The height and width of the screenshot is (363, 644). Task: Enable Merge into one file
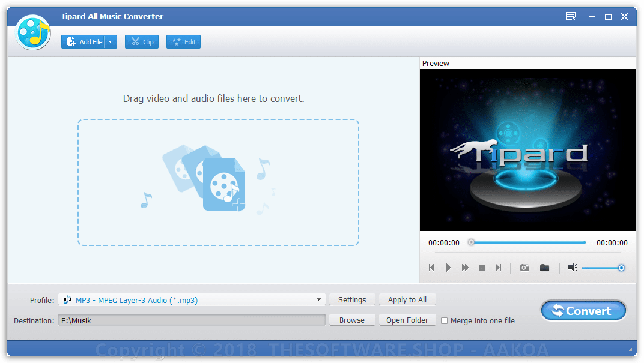pos(444,320)
